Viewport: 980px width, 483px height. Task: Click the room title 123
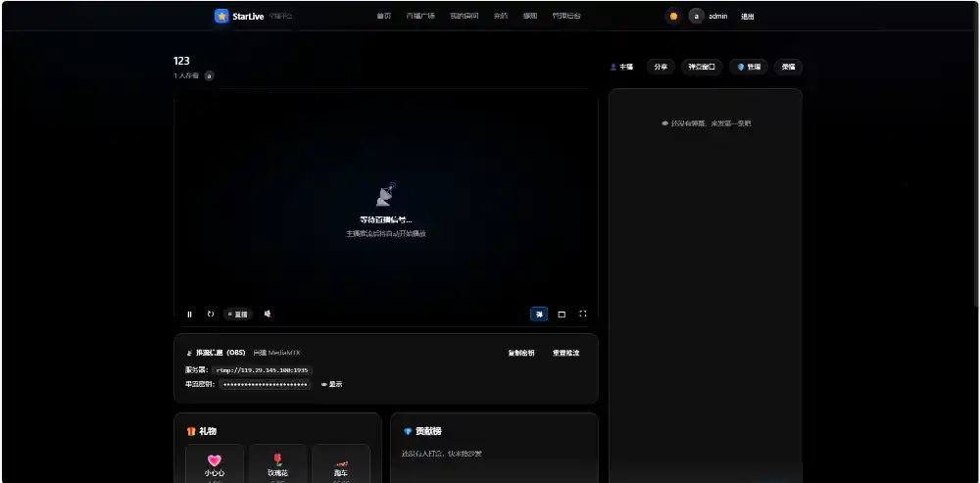click(x=181, y=61)
